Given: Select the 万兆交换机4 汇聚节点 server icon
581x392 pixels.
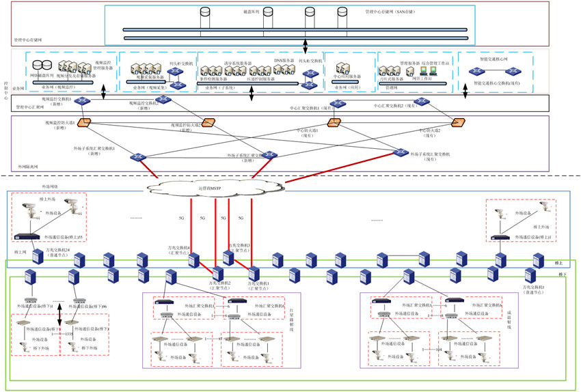Looking at the screenshot, I should [194, 260].
